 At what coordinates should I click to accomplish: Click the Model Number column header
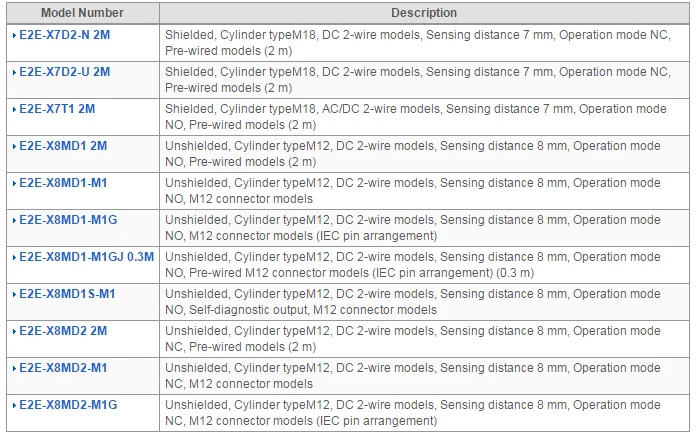(82, 13)
